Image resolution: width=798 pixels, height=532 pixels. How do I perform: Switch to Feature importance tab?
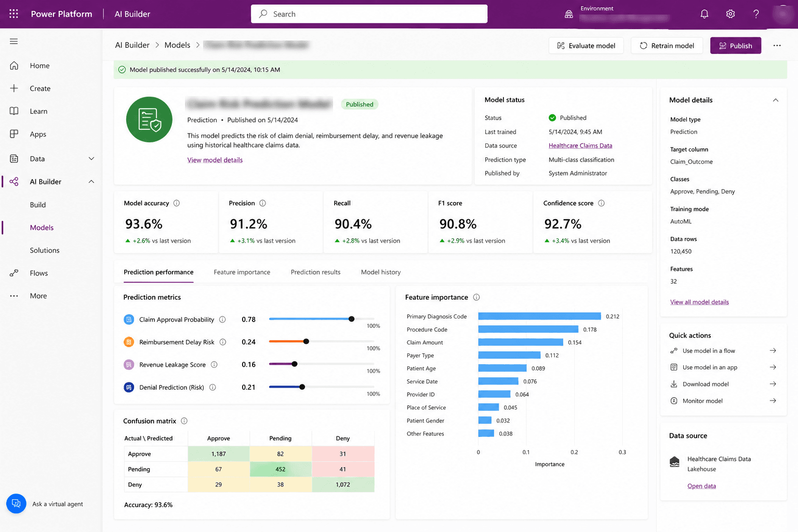coord(242,272)
